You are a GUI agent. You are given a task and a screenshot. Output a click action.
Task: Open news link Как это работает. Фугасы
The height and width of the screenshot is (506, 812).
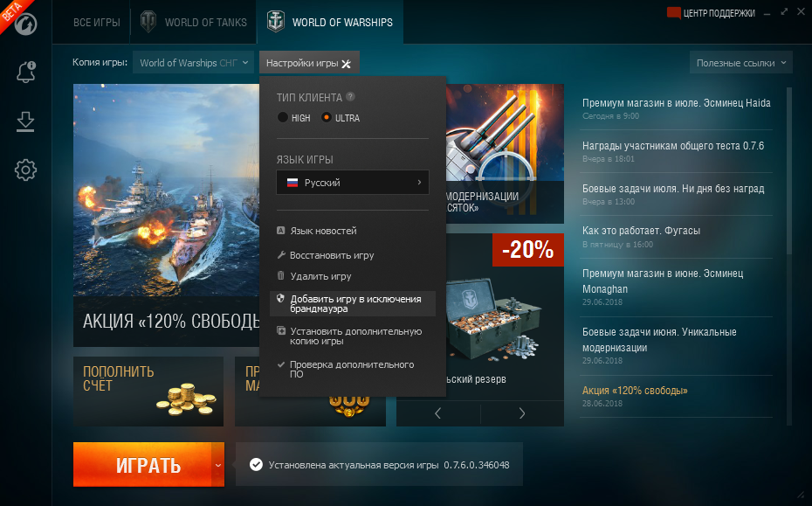point(641,230)
